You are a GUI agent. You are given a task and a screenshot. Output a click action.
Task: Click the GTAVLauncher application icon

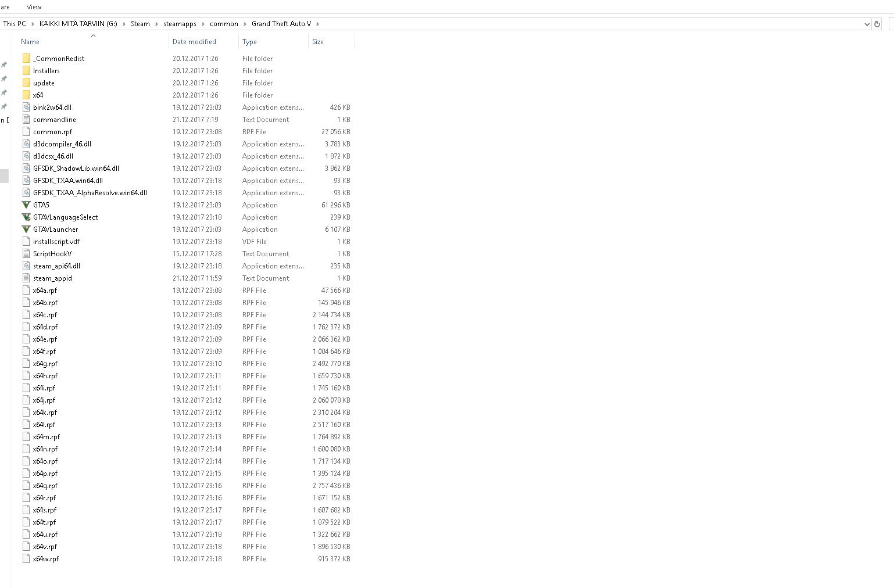coord(26,230)
